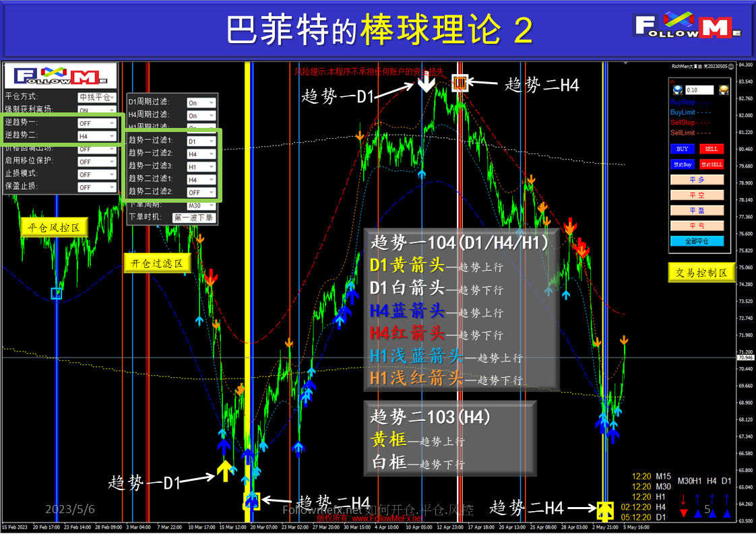Click the red collapse arrow atop the trade panel
The height and width of the screenshot is (534, 756).
tap(671, 80)
